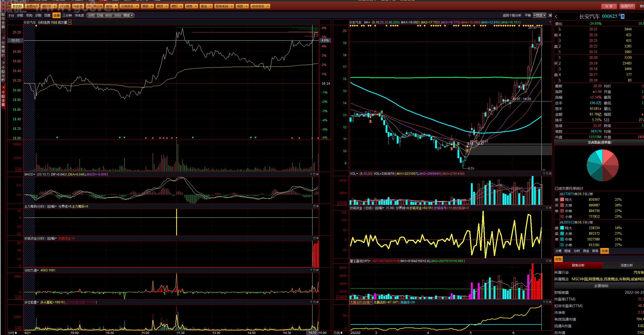The height and width of the screenshot is (335, 644).
Task: Maximize the MACD indicator panel
Action: [314, 174]
